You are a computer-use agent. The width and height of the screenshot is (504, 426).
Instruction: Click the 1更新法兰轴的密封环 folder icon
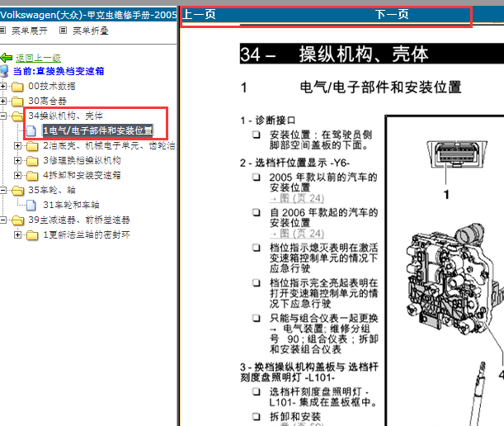(x=32, y=235)
